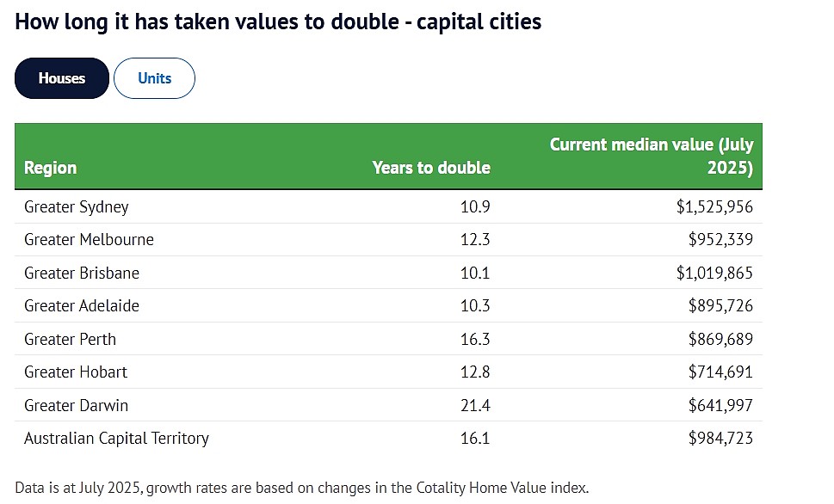The height and width of the screenshot is (504, 834).
Task: Click the chart title about values doubling
Action: click(278, 22)
